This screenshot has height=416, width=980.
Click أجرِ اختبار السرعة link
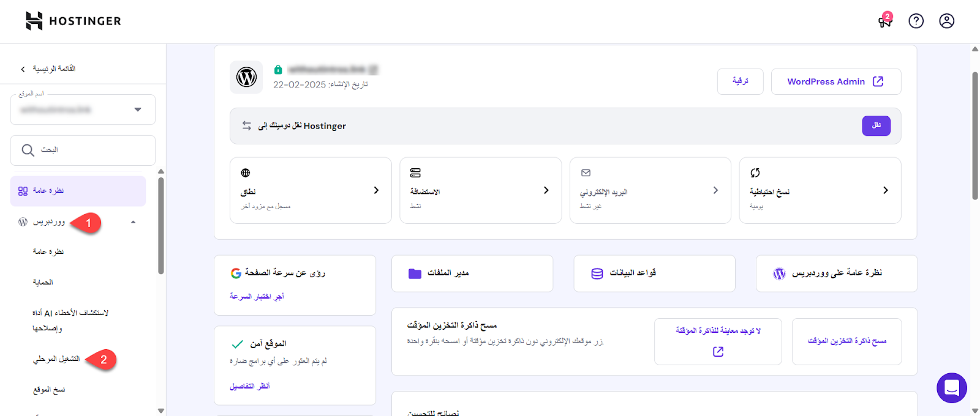257,296
